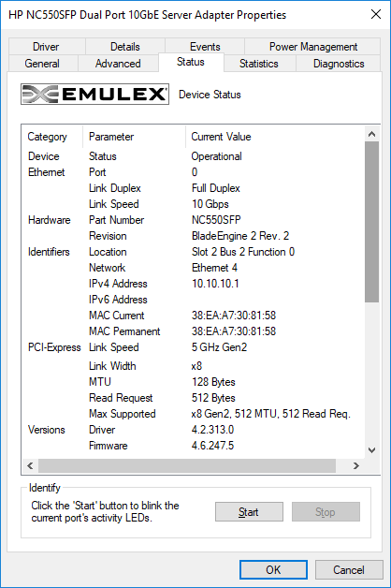391x588 pixels.
Task: Click the Port parameter label
Action: point(97,172)
